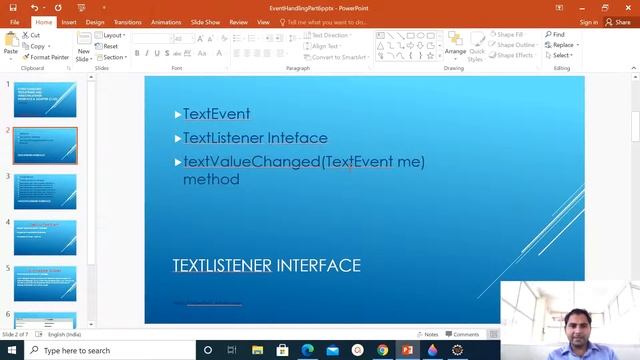Open the font size combo box
Viewport: 640px width, 360px height.
[x=183, y=39]
